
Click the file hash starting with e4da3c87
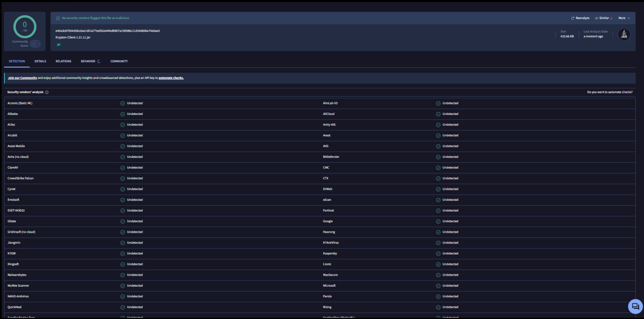click(x=108, y=31)
